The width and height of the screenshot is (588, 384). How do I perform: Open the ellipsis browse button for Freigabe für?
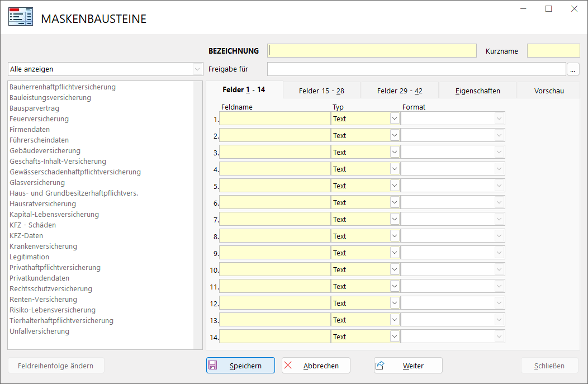[x=573, y=69]
